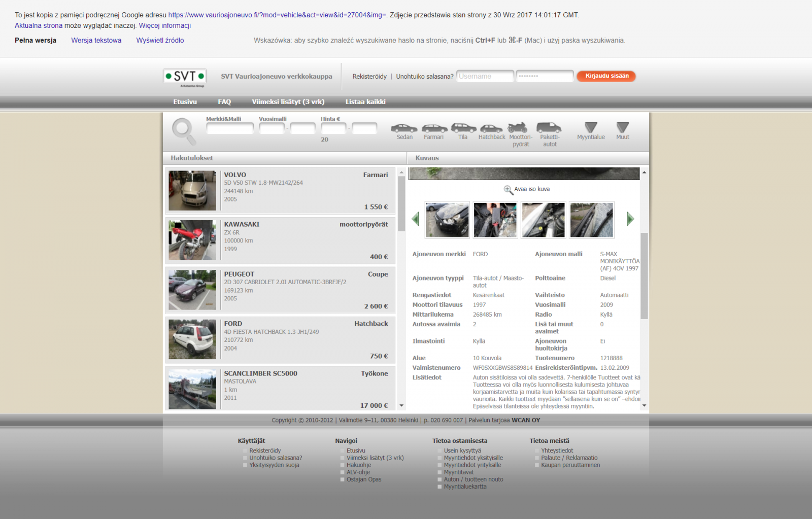Click the description panel scroll-up arrow
Viewport: 812px width, 519px height.
point(645,172)
